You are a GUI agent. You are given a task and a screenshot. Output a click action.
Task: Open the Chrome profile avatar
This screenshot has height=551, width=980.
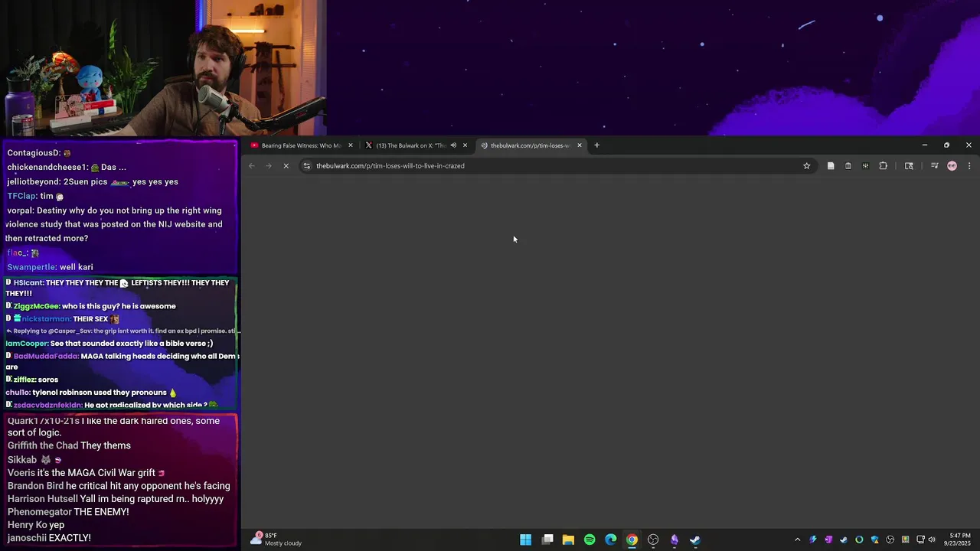point(952,166)
